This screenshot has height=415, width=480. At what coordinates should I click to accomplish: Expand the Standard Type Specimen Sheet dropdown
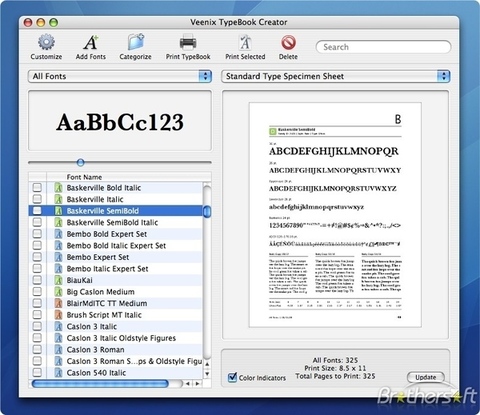pos(336,76)
